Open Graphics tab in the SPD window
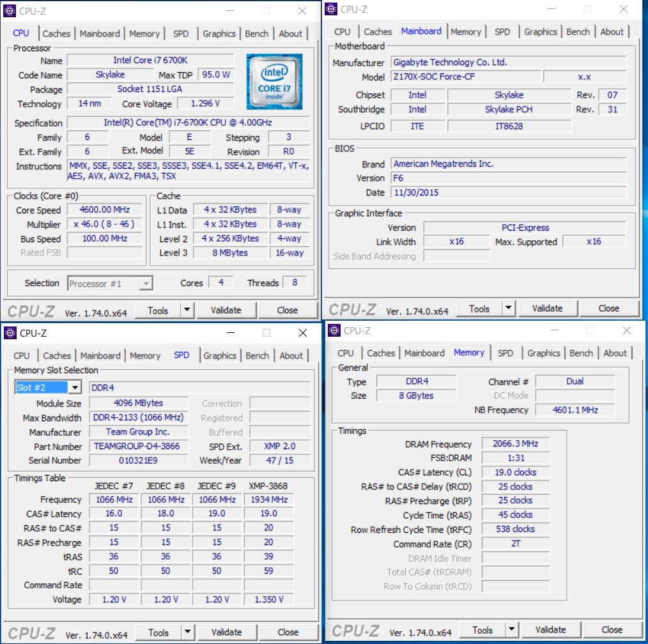The height and width of the screenshot is (644, 648). (220, 356)
